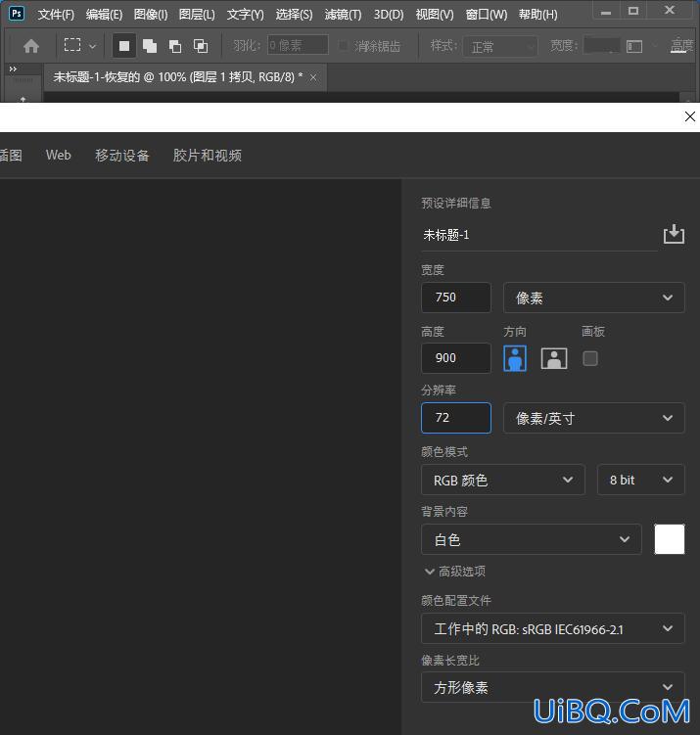Screen dimensions: 700x735
Task: Open the color mode dropdown RGB 颜色
Action: point(503,480)
